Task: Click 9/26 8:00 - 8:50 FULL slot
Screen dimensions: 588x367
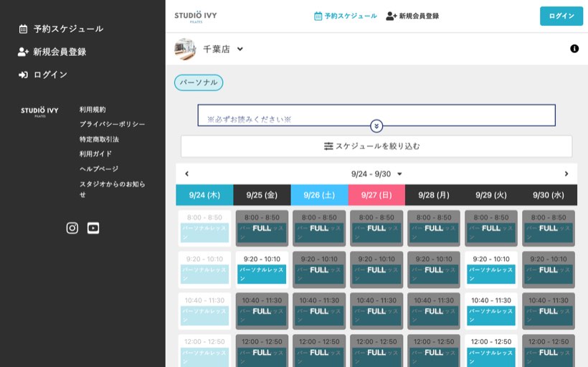Action: [x=319, y=228]
